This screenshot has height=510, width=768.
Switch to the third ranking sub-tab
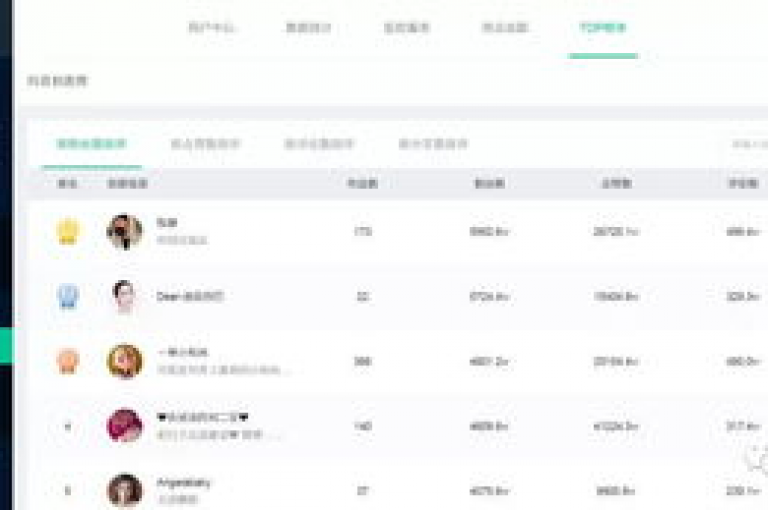coord(319,144)
